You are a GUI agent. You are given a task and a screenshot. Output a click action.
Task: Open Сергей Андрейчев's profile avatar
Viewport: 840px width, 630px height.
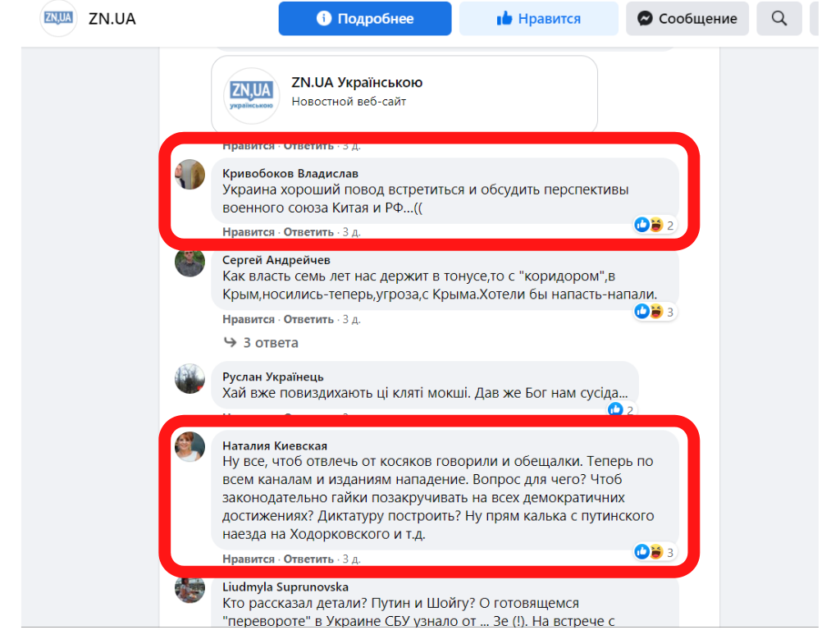pyautogui.click(x=190, y=262)
